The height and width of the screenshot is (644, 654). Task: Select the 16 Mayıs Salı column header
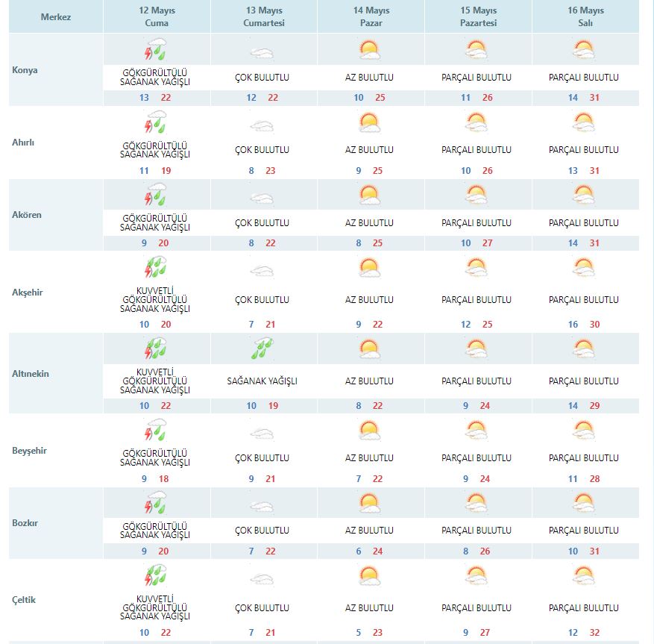[585, 16]
